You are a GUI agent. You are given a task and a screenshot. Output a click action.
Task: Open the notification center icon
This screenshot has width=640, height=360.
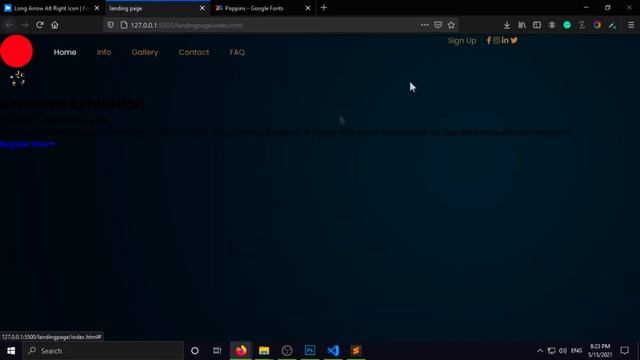click(624, 351)
